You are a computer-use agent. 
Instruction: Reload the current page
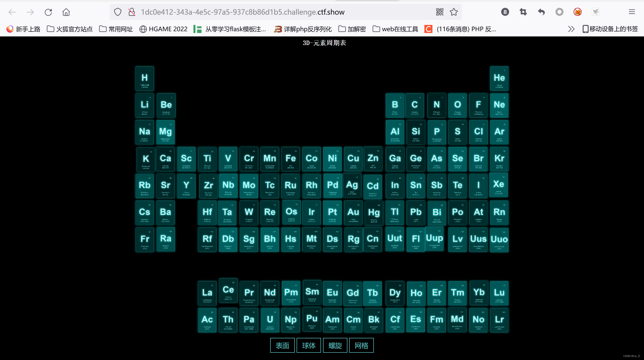coord(48,12)
